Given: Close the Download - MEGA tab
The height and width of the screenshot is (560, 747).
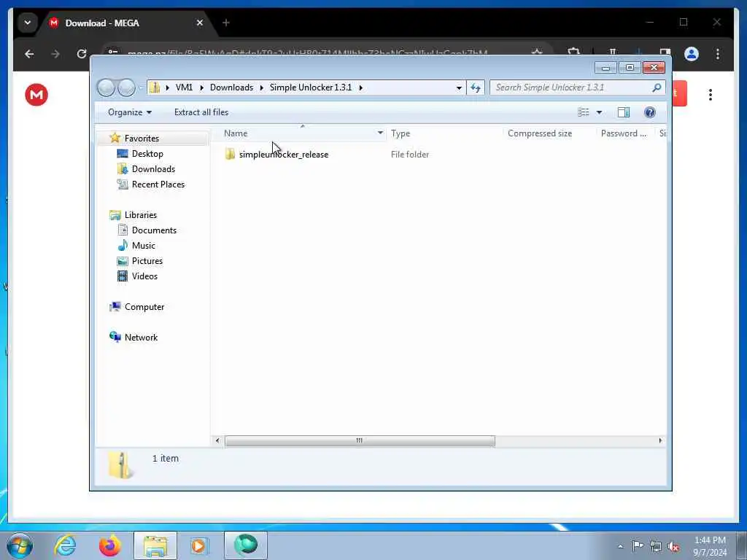Looking at the screenshot, I should [x=200, y=23].
